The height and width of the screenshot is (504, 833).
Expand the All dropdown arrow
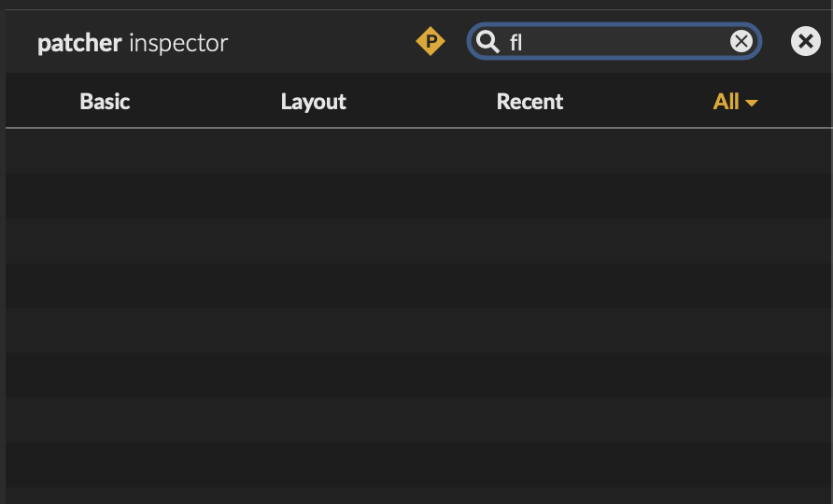(x=752, y=103)
